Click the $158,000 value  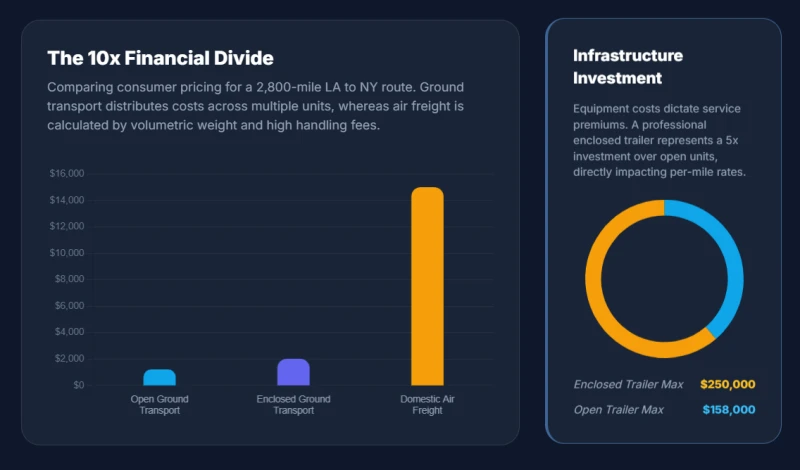[x=729, y=410]
